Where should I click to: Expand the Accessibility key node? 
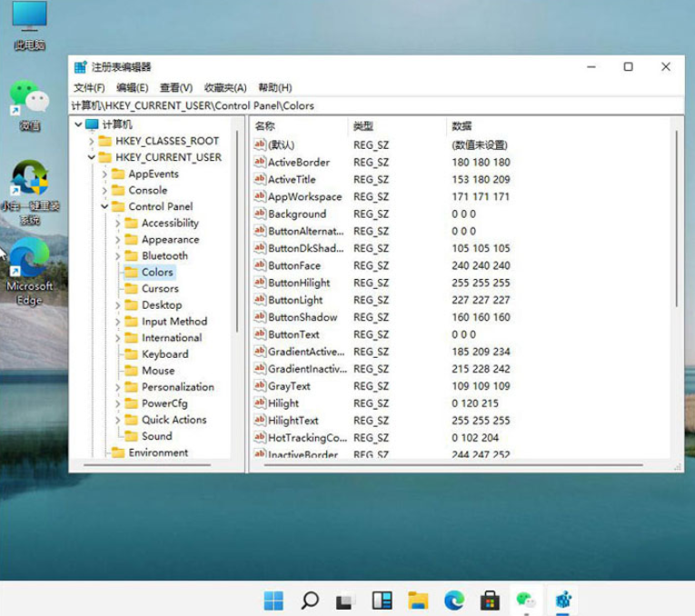[x=118, y=223]
